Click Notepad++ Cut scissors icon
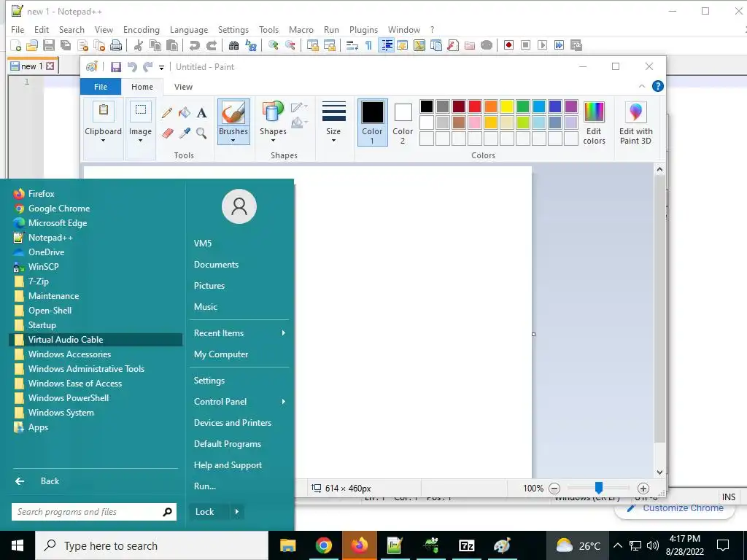 139,45
